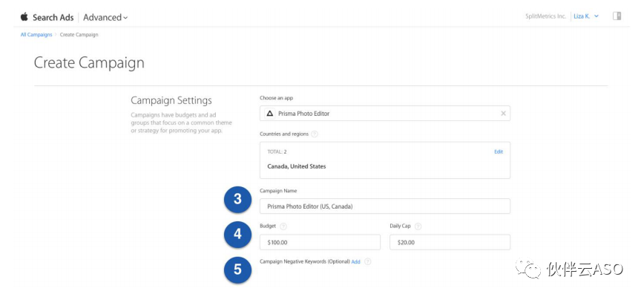Show Countries and regions help tooltip
The height and width of the screenshot is (297, 644).
[315, 134]
